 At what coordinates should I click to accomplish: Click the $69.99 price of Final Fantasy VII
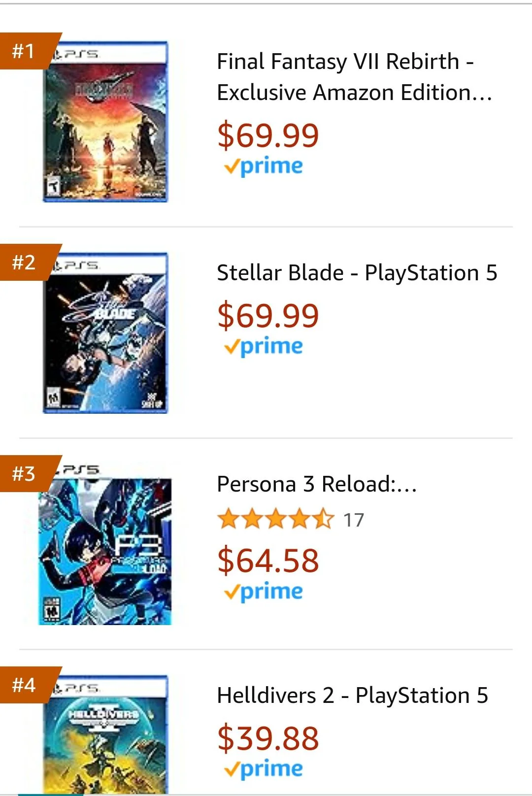tap(268, 135)
